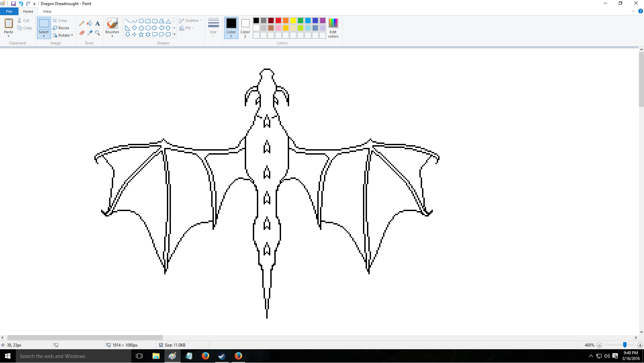Click the vertical scrollbar thumb

coord(641,79)
